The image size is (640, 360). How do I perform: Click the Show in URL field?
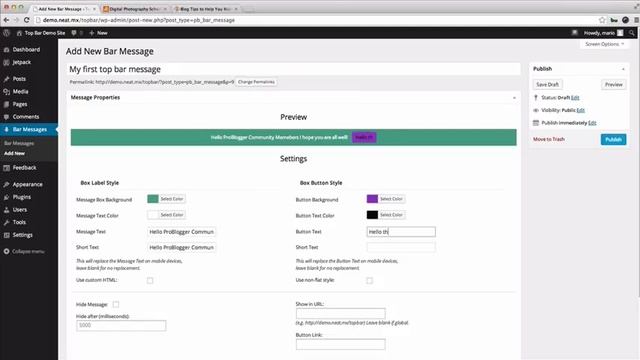coord(340,313)
